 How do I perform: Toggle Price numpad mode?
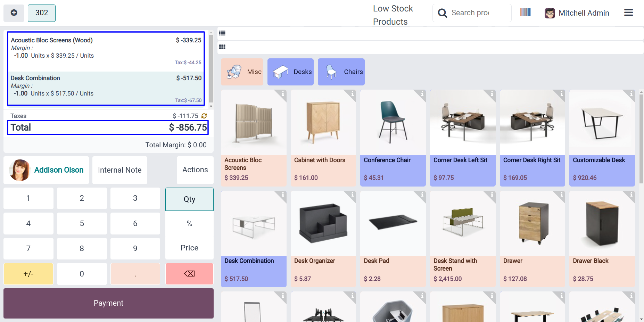189,248
